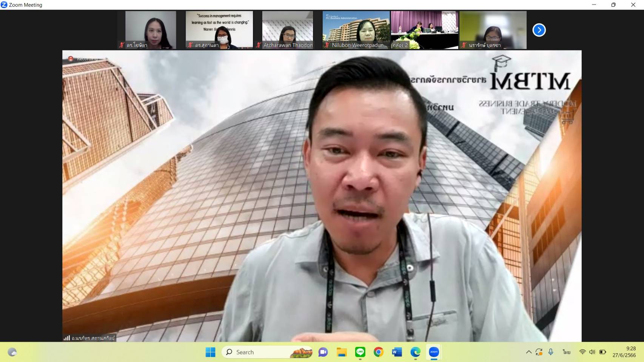
Task: Open the Wi-Fi network tray icon
Action: pos(582,352)
